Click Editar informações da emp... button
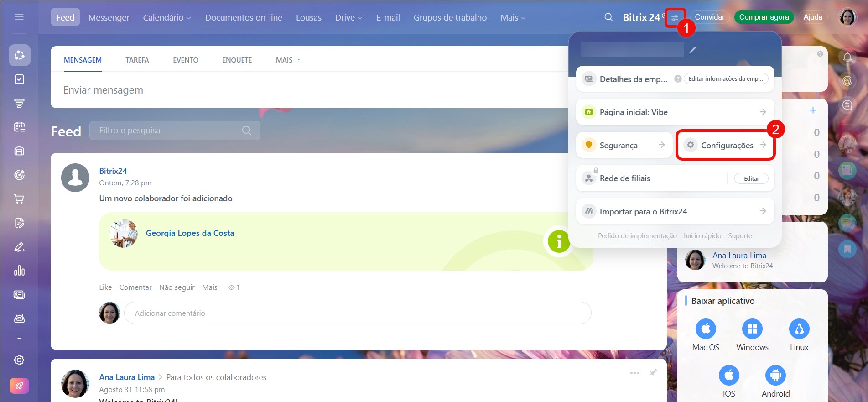Screen dimensions: 868x402 pyautogui.click(x=726, y=78)
